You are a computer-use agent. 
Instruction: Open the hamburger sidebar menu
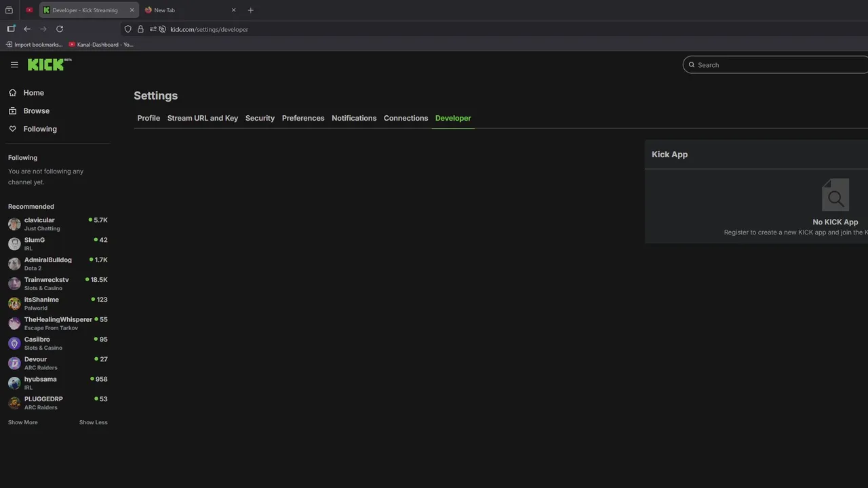tap(14, 64)
